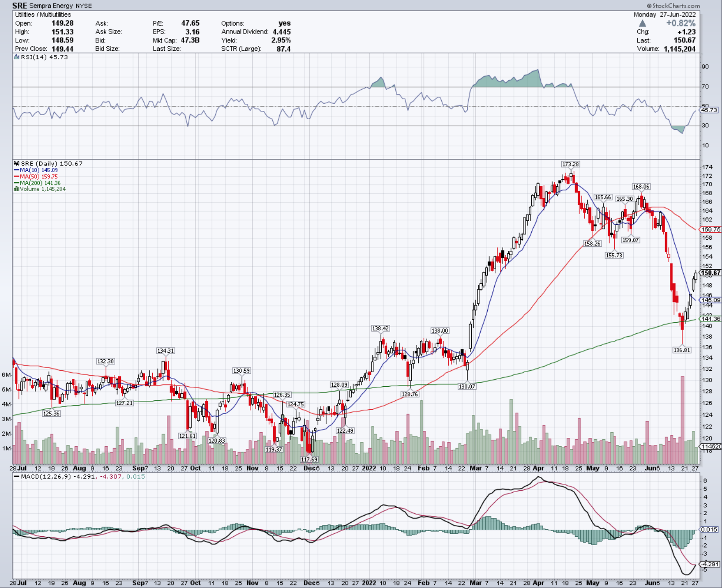This screenshot has width=722, height=588.
Task: Click the Last value 150.67 in header
Action: pyautogui.click(x=684, y=40)
